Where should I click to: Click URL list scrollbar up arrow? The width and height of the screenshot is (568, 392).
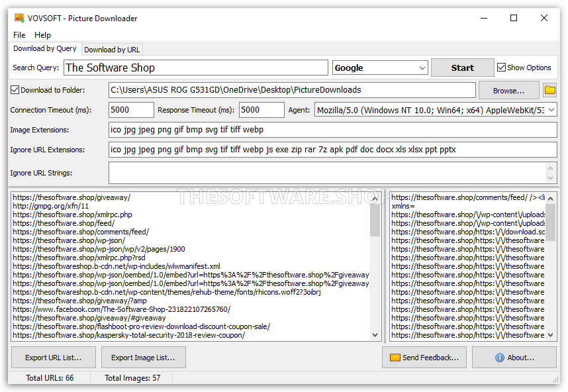point(375,199)
